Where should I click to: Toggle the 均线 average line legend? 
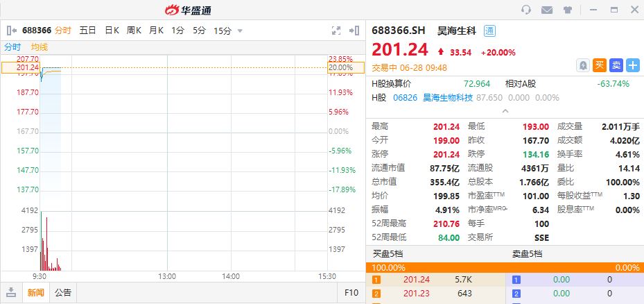40,47
